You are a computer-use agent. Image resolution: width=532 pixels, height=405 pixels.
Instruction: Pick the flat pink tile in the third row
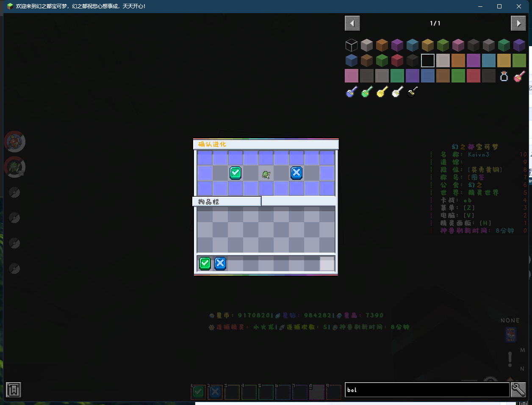coord(352,76)
